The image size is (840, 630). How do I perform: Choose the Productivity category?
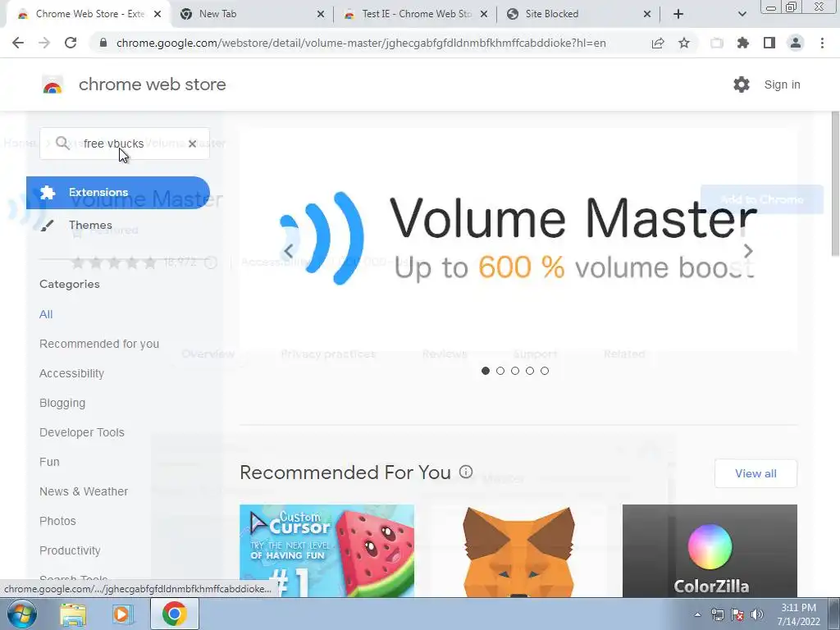click(70, 550)
